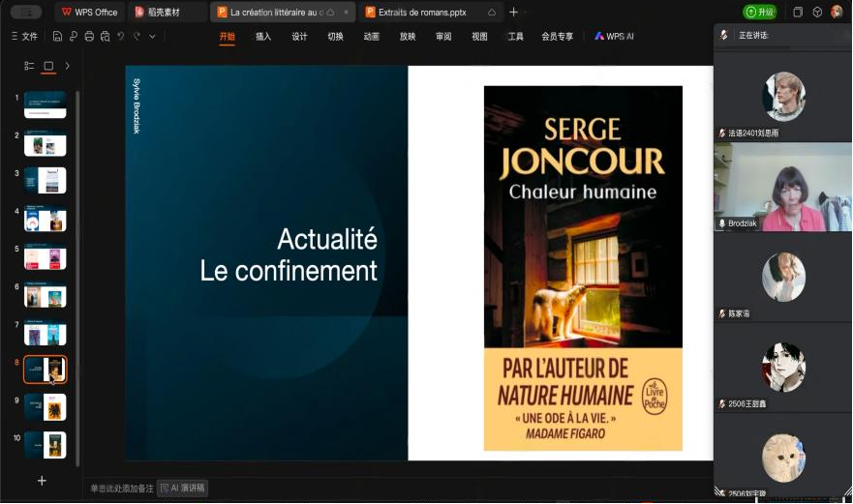Select the 工具 ribbon tab
This screenshot has width=853, height=504.
(x=515, y=37)
